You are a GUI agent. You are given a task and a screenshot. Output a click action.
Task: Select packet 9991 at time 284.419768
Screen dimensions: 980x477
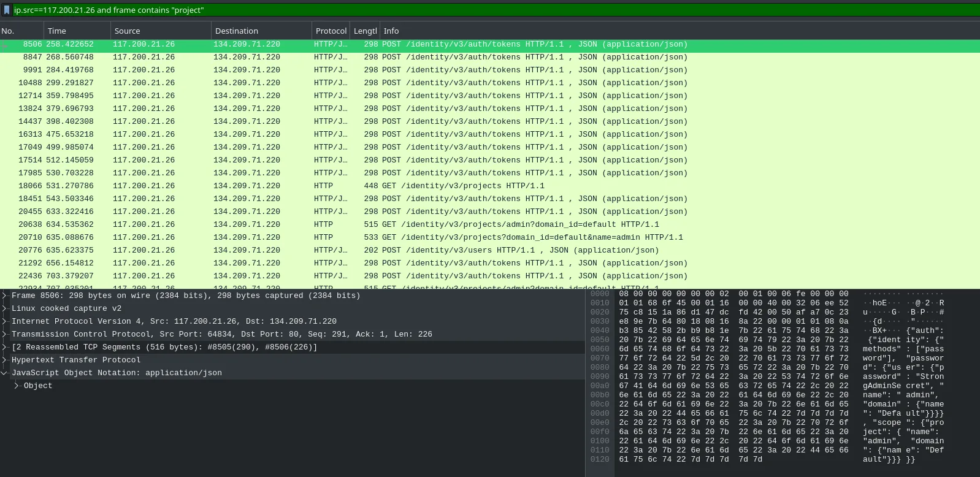pyautogui.click(x=490, y=70)
